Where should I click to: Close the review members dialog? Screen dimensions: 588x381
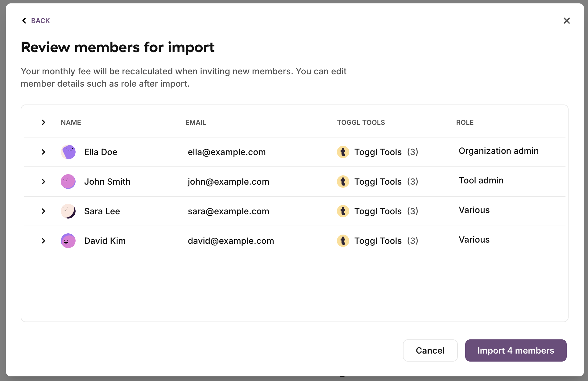(x=566, y=21)
